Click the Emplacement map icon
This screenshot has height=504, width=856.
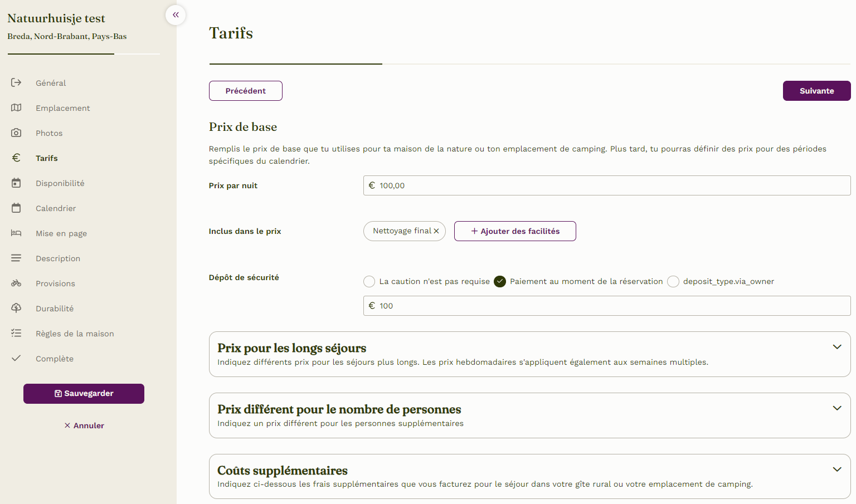click(16, 107)
